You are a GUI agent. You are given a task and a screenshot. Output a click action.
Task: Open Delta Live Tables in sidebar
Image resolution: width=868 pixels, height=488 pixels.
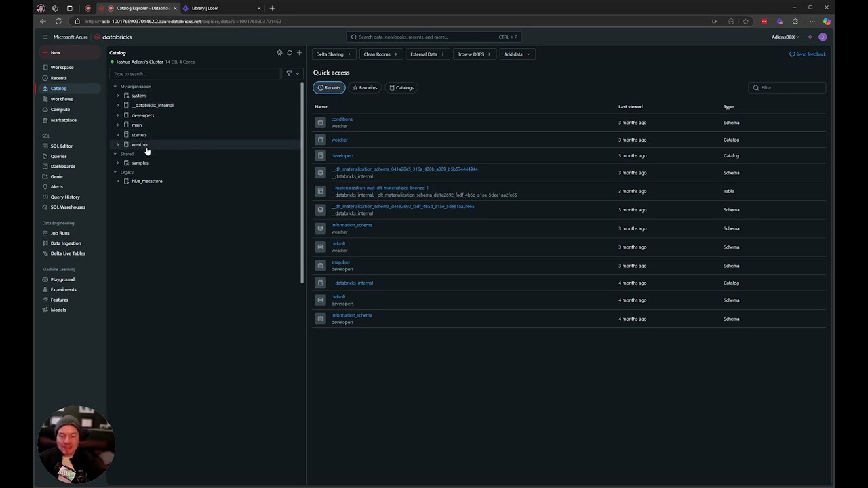coord(68,253)
